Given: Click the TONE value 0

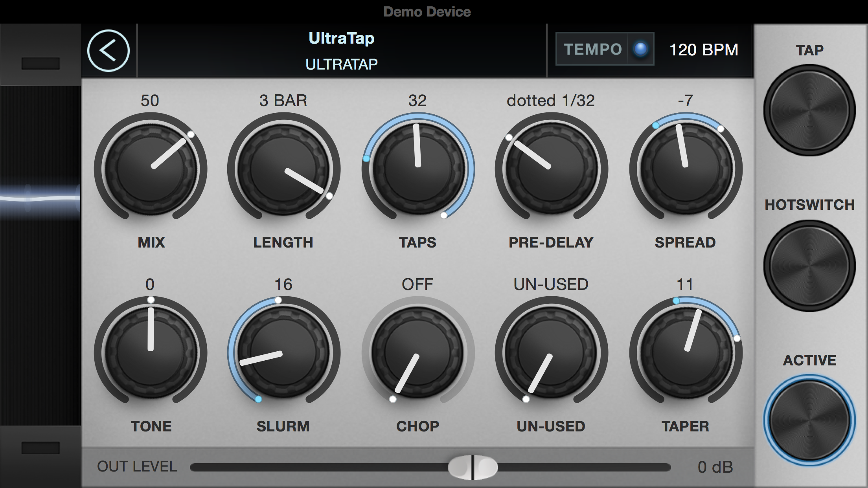Looking at the screenshot, I should coord(150,284).
